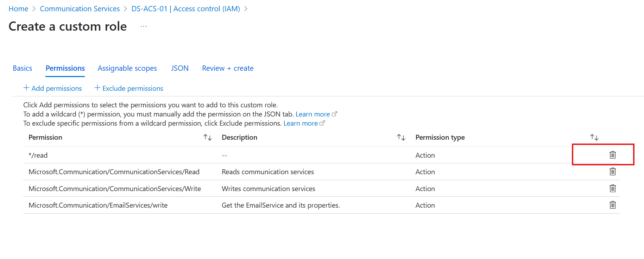Delete the */read permission row
The height and width of the screenshot is (259, 644).
click(612, 155)
